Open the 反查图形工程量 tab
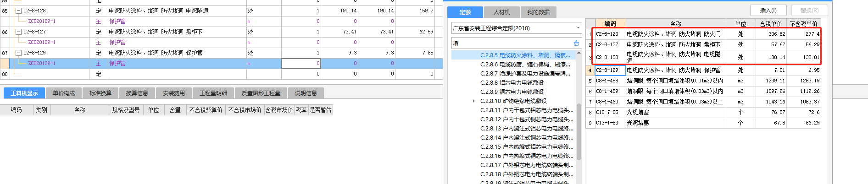The height and width of the screenshot is (184, 868). click(261, 93)
